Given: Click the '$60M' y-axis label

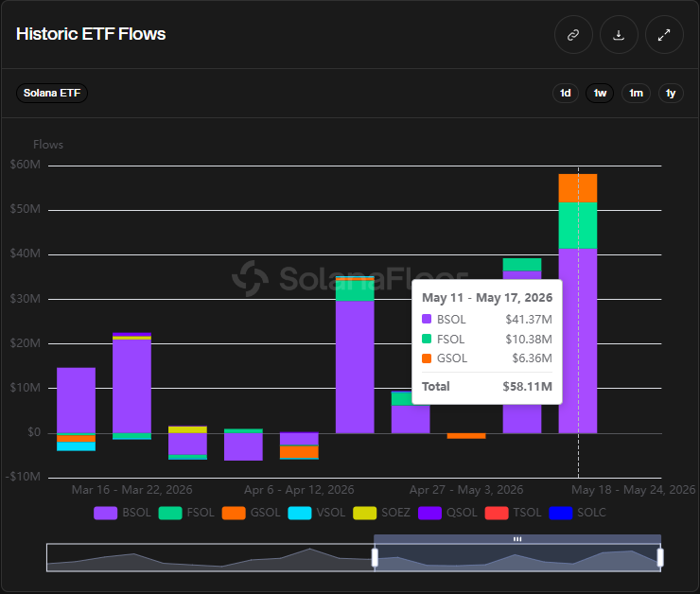Looking at the screenshot, I should pos(26,165).
